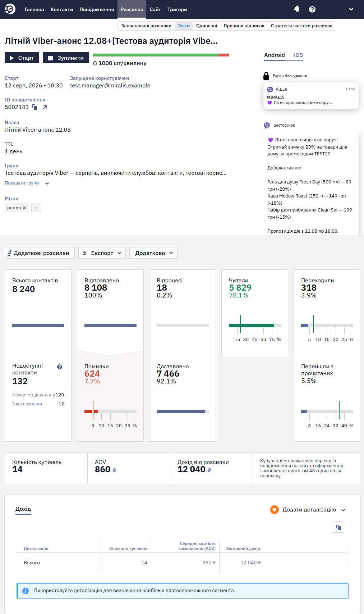Expand Показати групи
The height and width of the screenshot is (614, 364).
pyautogui.click(x=27, y=183)
